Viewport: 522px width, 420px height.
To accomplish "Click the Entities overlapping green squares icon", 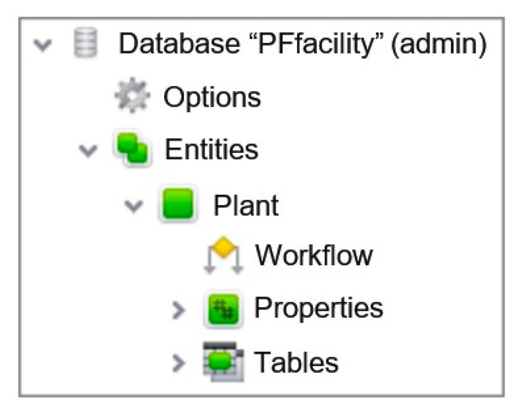I will click(132, 149).
